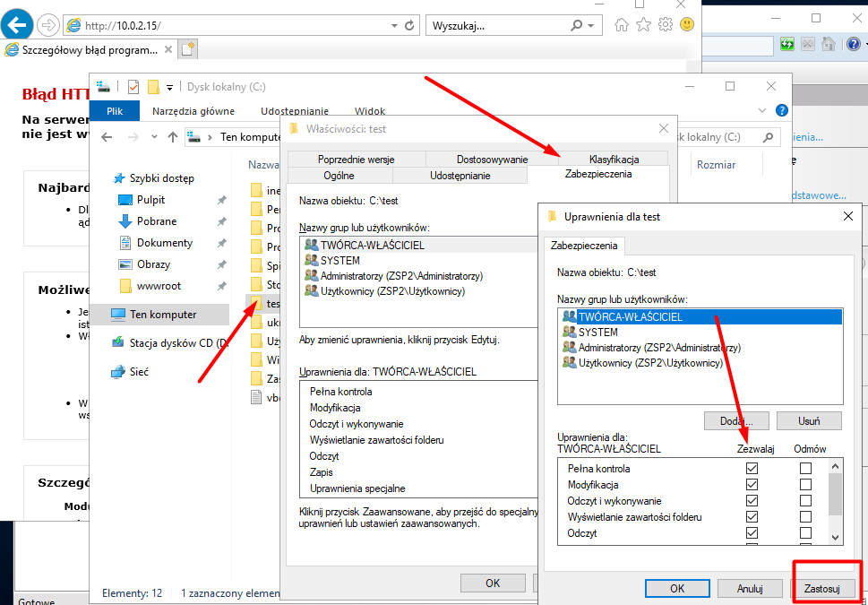This screenshot has width=868, height=605.
Task: Click the Zastosuj button
Action: (x=824, y=588)
